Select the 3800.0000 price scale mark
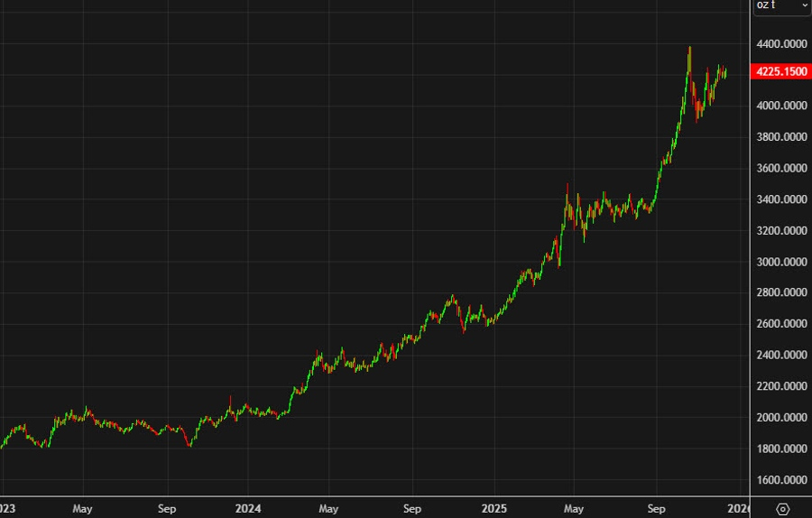The width and height of the screenshot is (812, 518). (x=781, y=137)
